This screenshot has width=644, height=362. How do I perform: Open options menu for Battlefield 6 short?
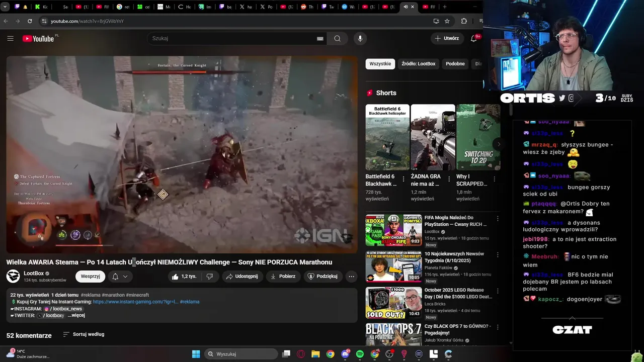click(404, 179)
